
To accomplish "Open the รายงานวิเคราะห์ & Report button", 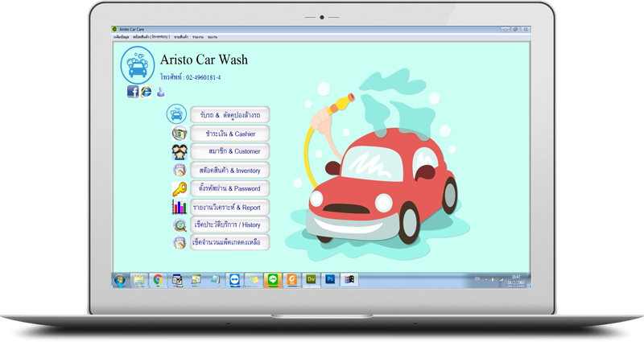I will [x=230, y=208].
